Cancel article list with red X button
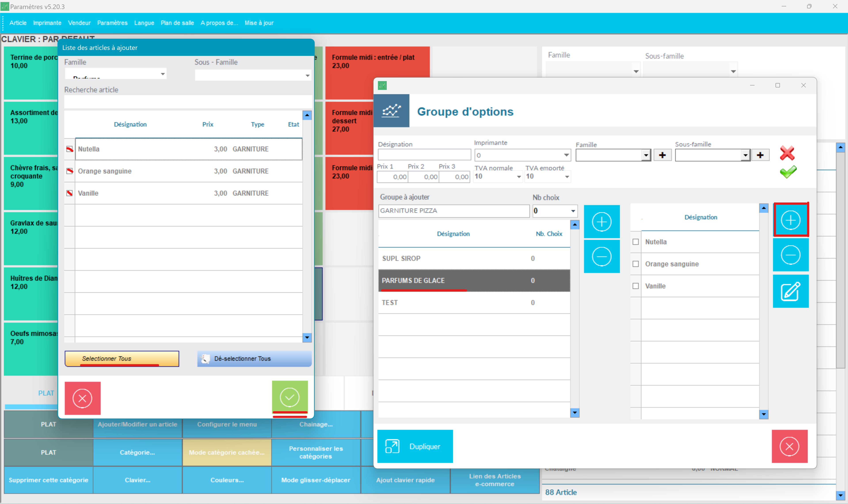The width and height of the screenshot is (848, 504). 83,398
